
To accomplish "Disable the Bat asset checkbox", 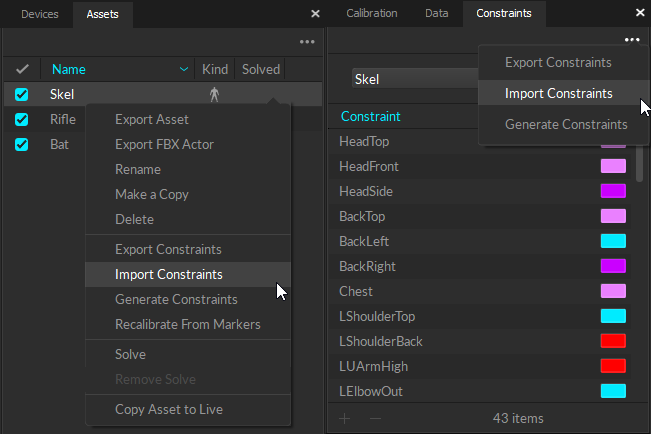I will (x=22, y=145).
